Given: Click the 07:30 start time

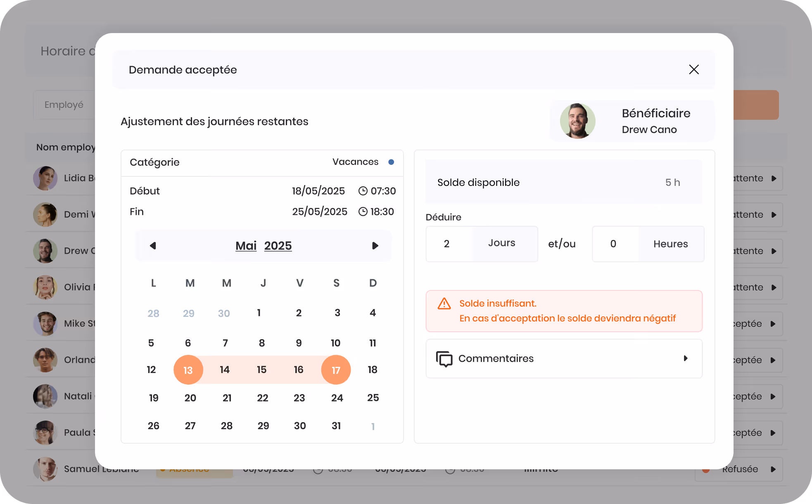Looking at the screenshot, I should coord(383,191).
